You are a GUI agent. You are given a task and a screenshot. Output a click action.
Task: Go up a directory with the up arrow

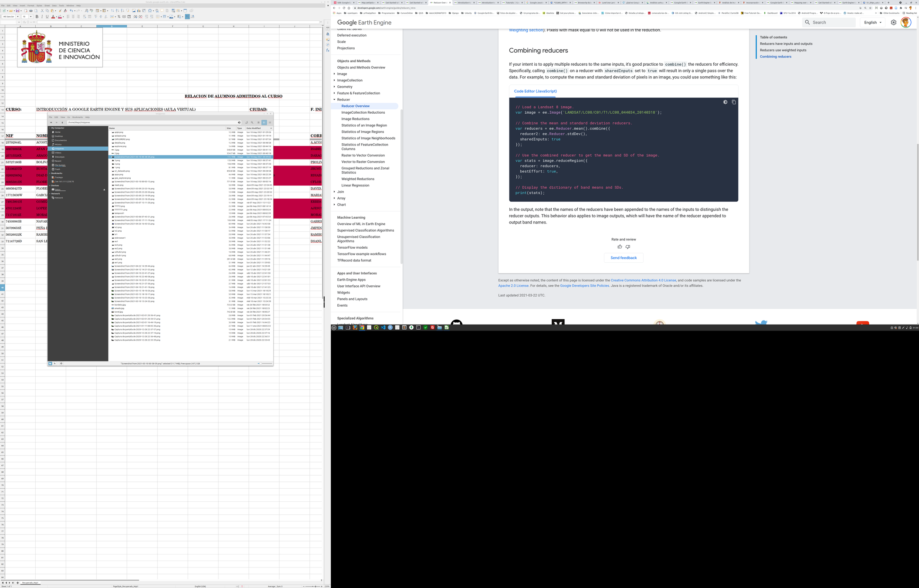tap(62, 122)
